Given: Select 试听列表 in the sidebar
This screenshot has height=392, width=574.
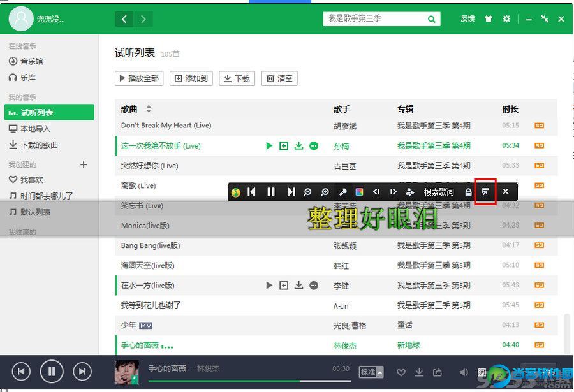Looking at the screenshot, I should point(49,112).
